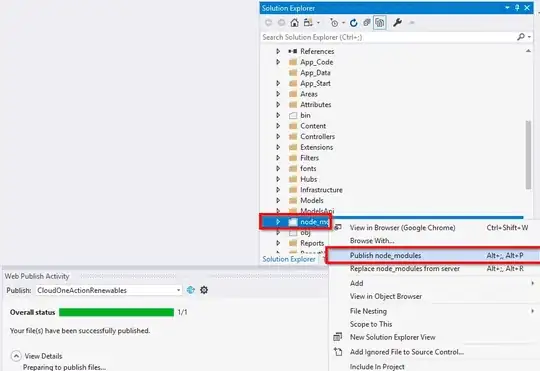The image size is (540, 371).
Task: Click 'Preparing to publish files...' detail line
Action: coord(64,367)
